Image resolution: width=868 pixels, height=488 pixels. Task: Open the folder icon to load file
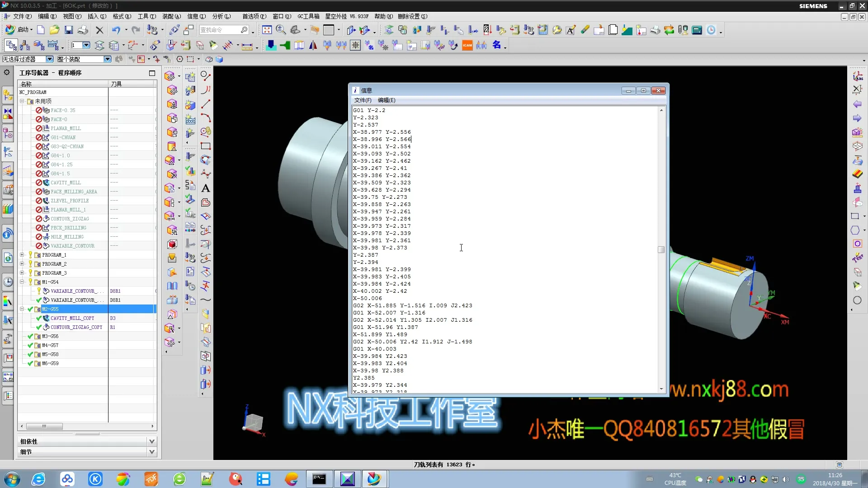pos(54,30)
